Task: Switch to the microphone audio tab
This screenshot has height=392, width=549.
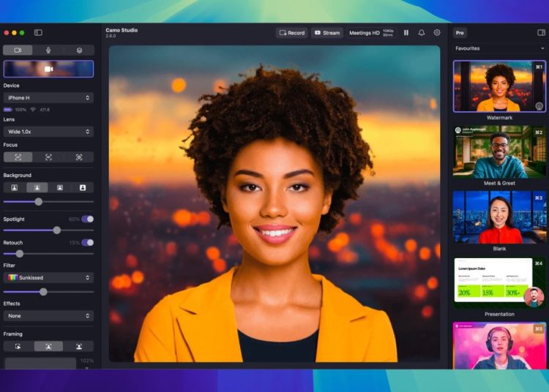Action: click(48, 50)
